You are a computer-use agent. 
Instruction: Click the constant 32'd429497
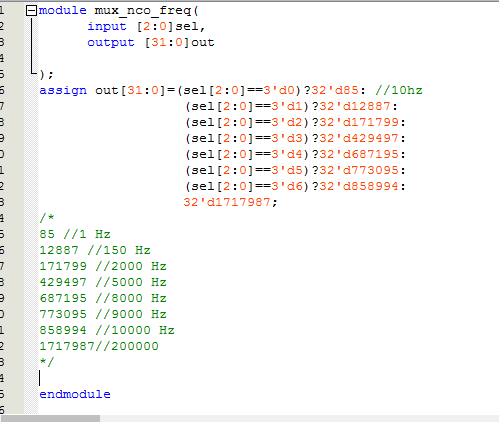click(359, 138)
